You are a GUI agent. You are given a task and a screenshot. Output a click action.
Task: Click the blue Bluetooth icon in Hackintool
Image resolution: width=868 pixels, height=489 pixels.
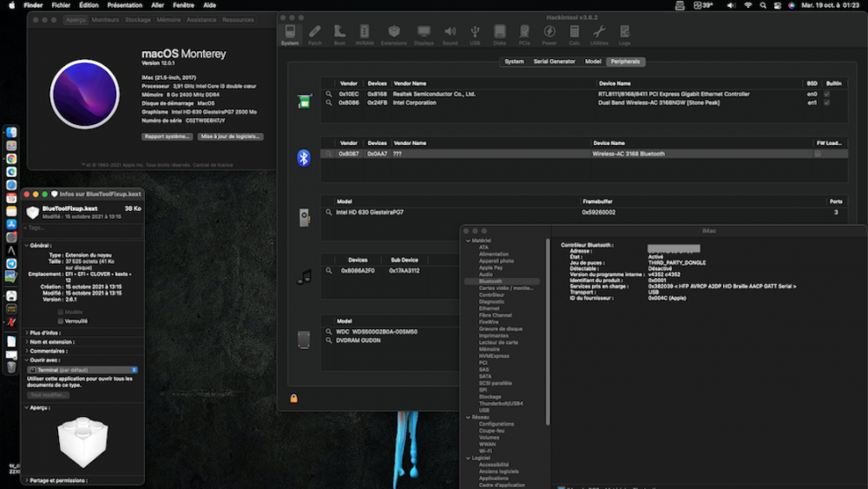(303, 158)
